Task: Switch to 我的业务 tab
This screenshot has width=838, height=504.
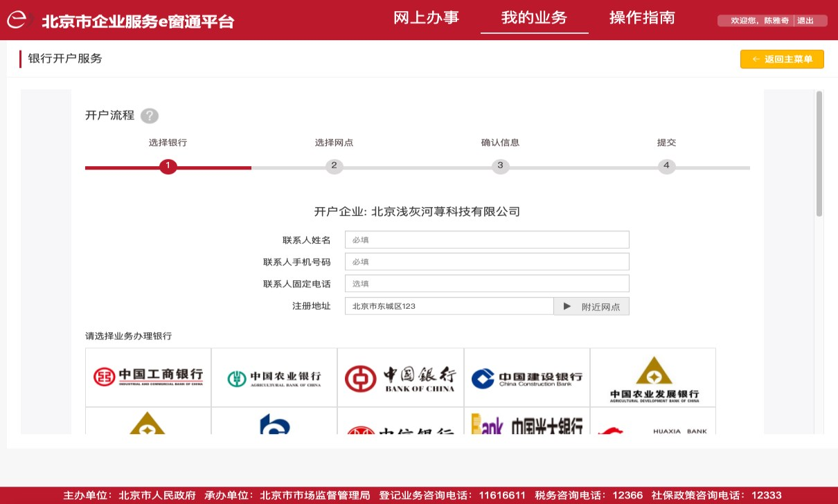Action: (x=534, y=18)
